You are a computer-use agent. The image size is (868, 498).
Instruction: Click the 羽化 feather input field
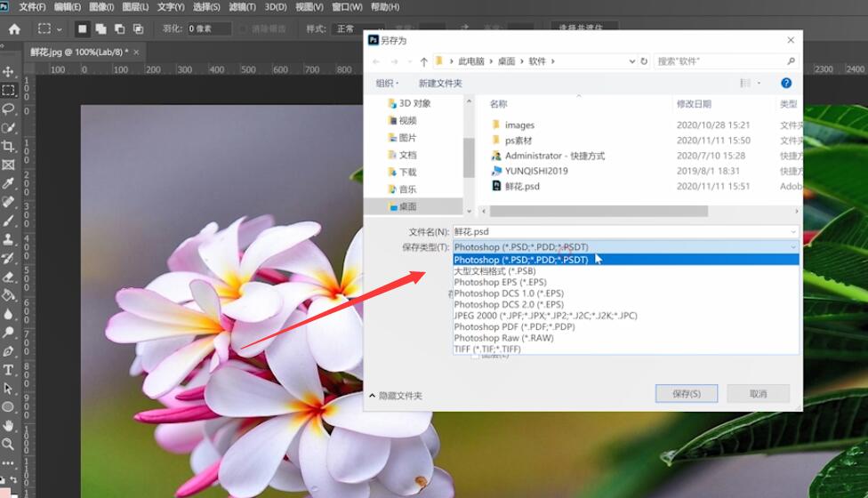tap(209, 28)
